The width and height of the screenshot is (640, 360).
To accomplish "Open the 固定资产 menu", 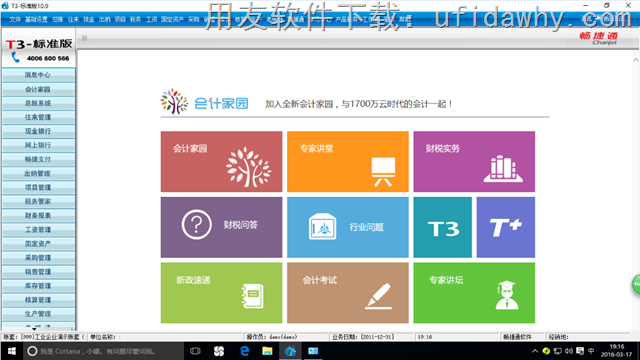I will point(172,19).
